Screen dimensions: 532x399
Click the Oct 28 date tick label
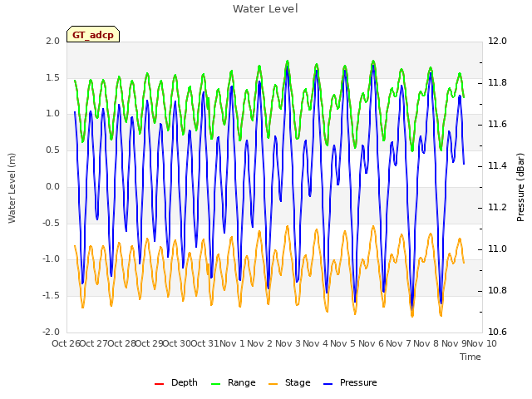(x=121, y=343)
